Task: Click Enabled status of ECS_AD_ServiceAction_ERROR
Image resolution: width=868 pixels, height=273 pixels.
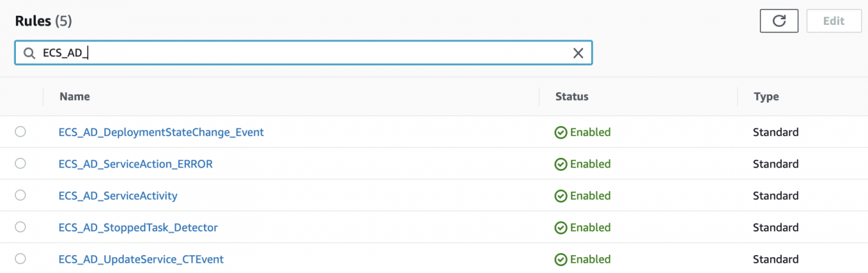Action: 583,164
